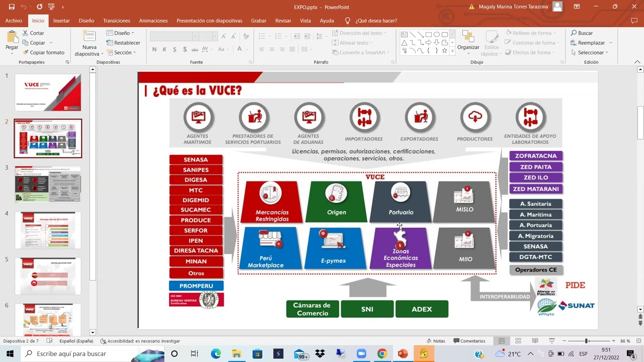This screenshot has height=362, width=644.
Task: Expand the shapes gallery More arrow
Action: point(452,51)
